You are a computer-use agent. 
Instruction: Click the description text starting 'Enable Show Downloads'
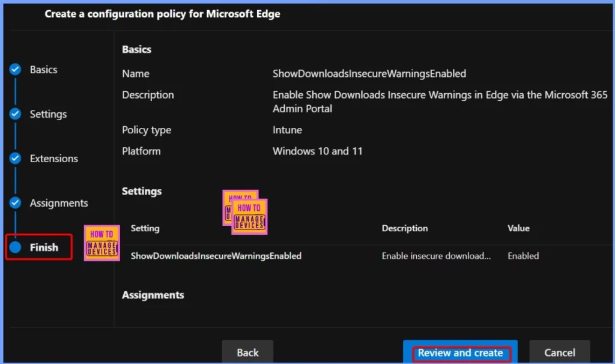point(440,102)
